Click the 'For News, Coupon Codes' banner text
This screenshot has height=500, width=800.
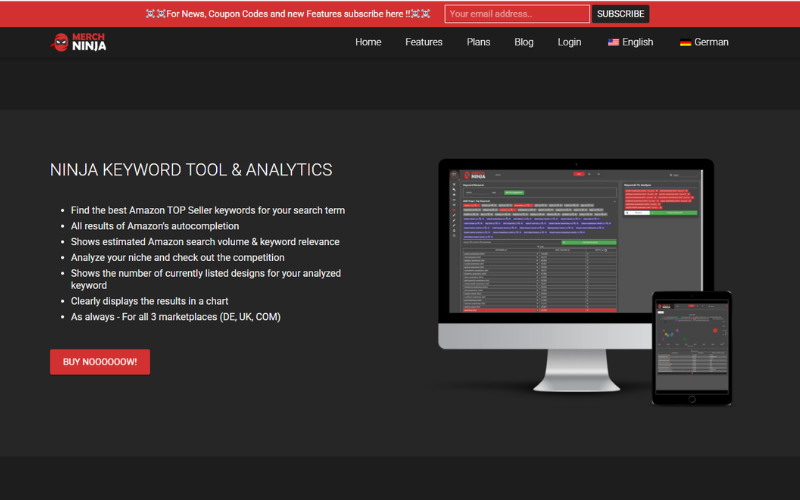[288, 14]
